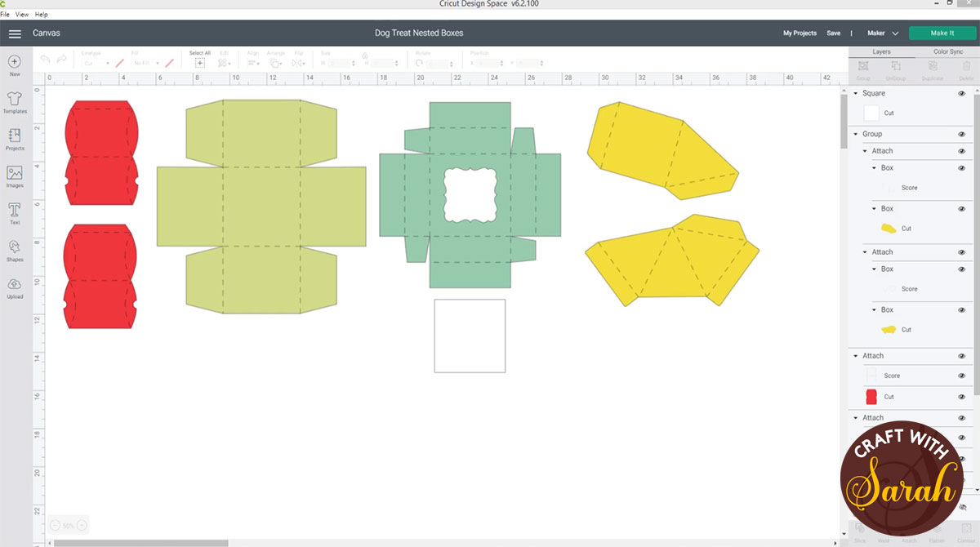Open the File menu
Image resolution: width=980 pixels, height=547 pixels.
coord(5,15)
